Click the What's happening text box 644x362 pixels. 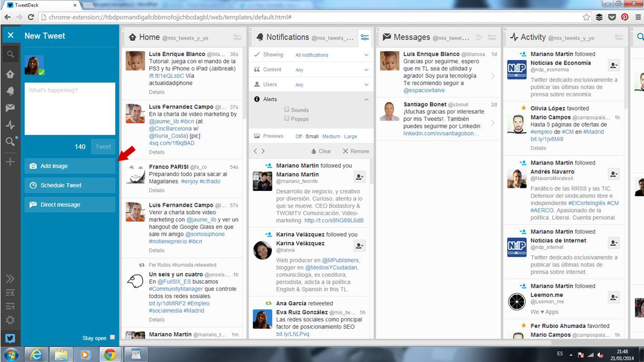point(69,108)
